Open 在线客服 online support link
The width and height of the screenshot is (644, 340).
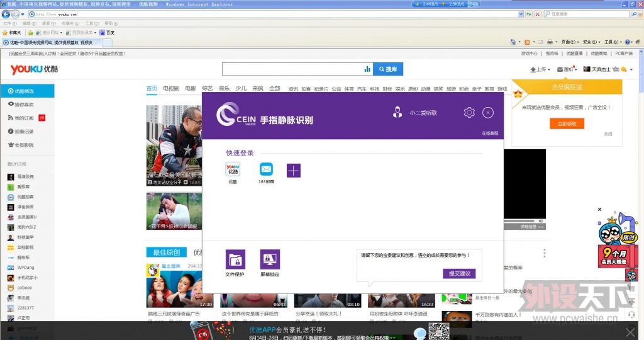pos(490,133)
